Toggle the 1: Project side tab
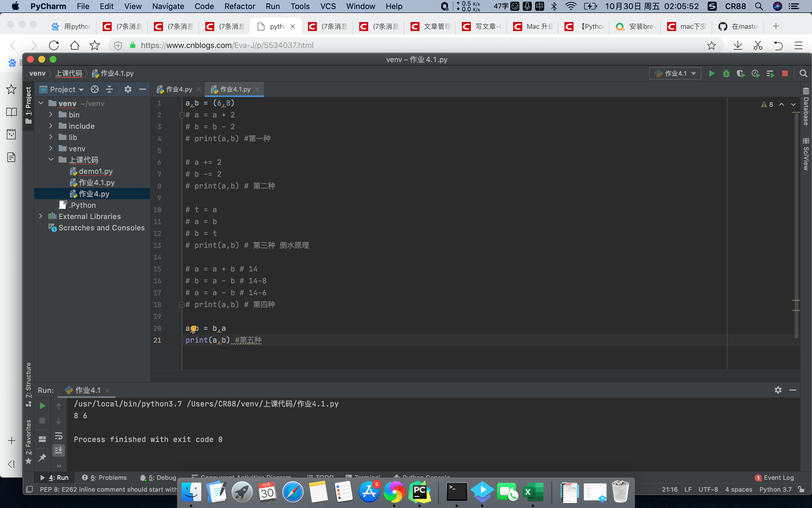812x508 pixels. coord(28,105)
